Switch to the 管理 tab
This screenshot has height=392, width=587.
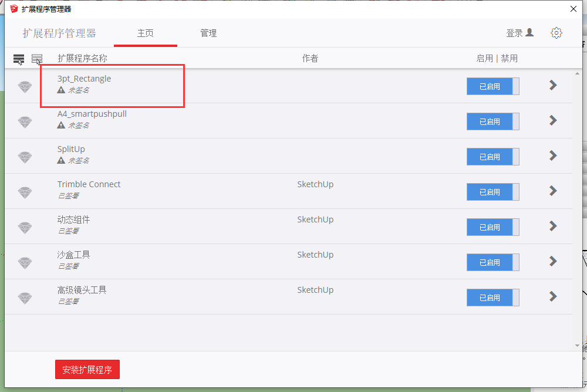point(208,33)
